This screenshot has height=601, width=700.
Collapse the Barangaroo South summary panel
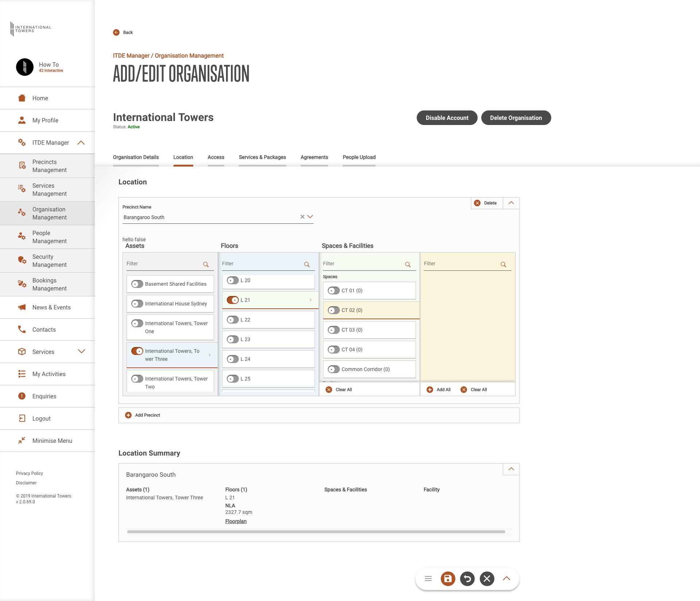511,469
